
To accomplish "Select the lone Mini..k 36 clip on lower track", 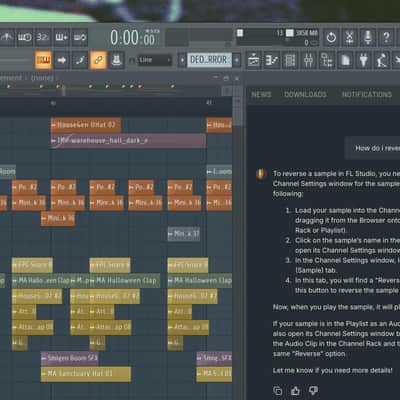I will 58,218.
